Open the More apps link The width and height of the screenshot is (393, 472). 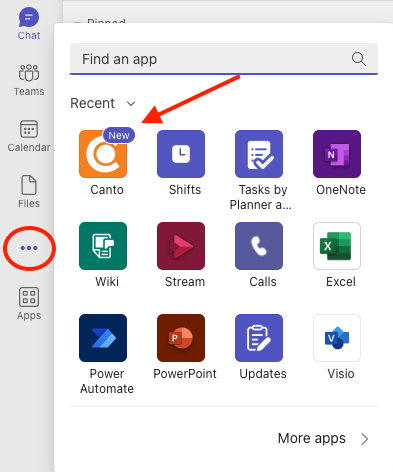(x=323, y=439)
